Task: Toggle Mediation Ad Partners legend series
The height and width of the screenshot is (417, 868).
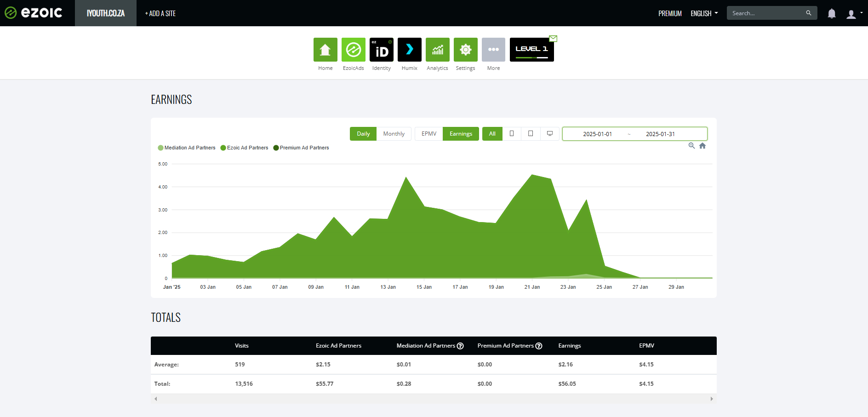Action: (x=187, y=148)
